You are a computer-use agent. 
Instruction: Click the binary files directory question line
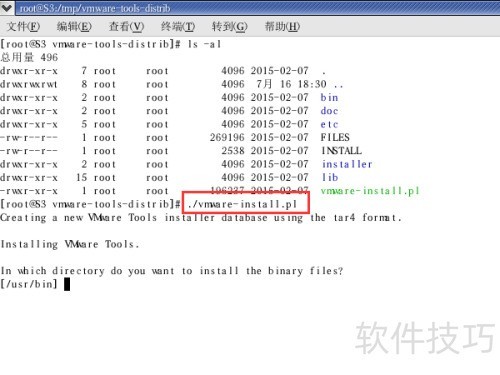click(172, 271)
